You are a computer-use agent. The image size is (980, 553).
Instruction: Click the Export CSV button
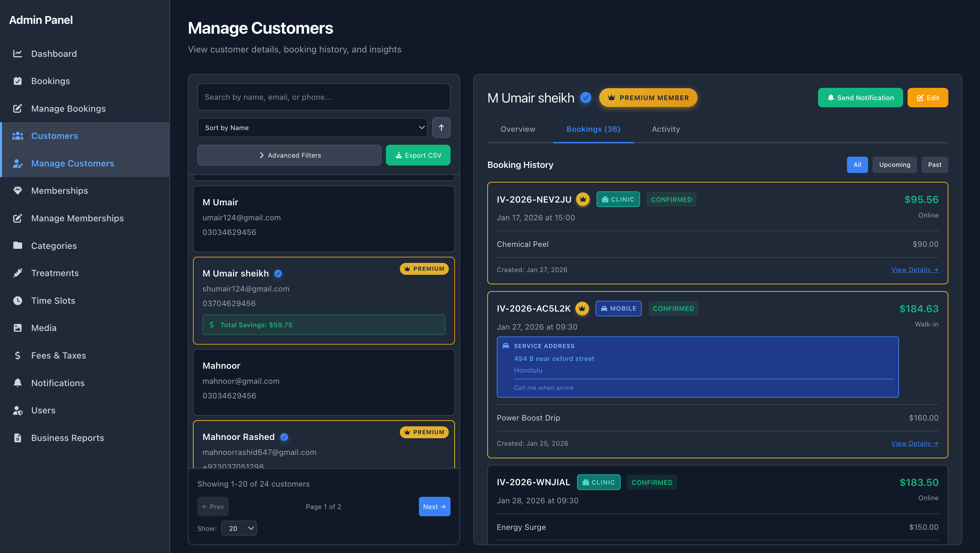pos(418,155)
